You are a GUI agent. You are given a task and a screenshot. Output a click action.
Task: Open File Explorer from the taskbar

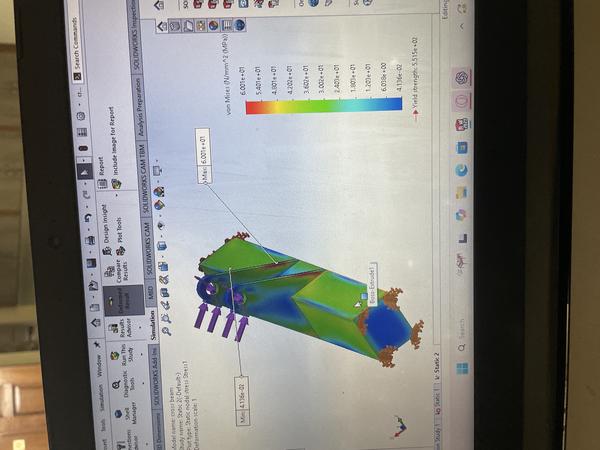(461, 192)
